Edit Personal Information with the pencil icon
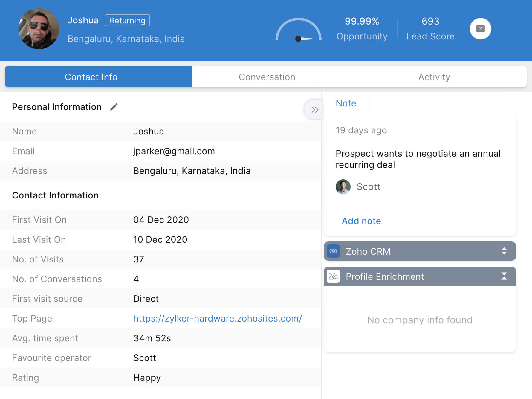 pos(114,107)
